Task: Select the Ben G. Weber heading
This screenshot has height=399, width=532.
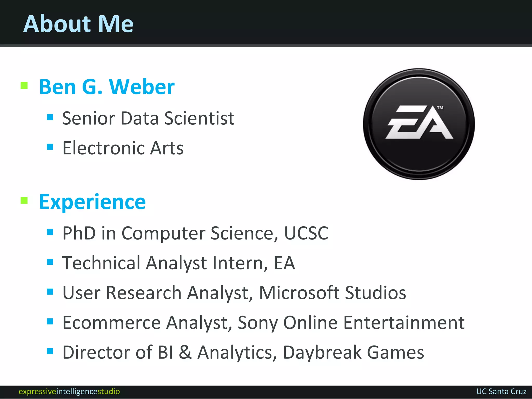Action: tap(107, 87)
